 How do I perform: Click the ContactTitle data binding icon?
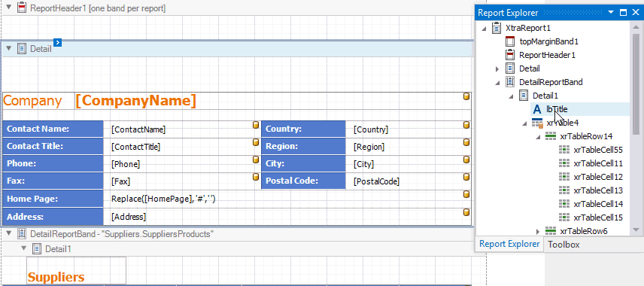click(256, 142)
